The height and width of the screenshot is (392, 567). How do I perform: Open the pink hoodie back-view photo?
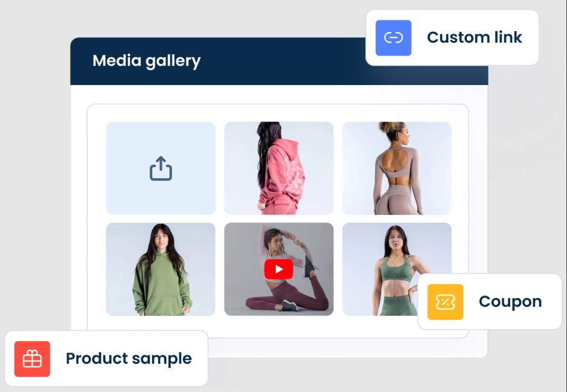tap(279, 168)
